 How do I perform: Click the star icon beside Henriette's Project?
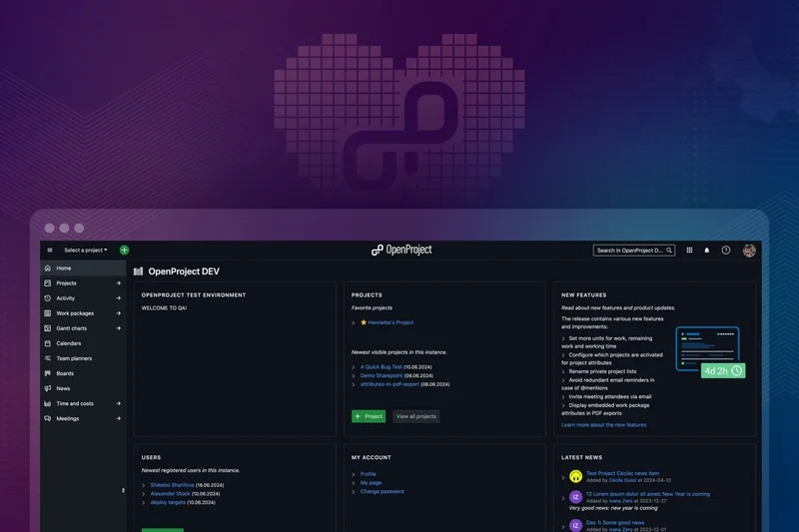point(364,322)
